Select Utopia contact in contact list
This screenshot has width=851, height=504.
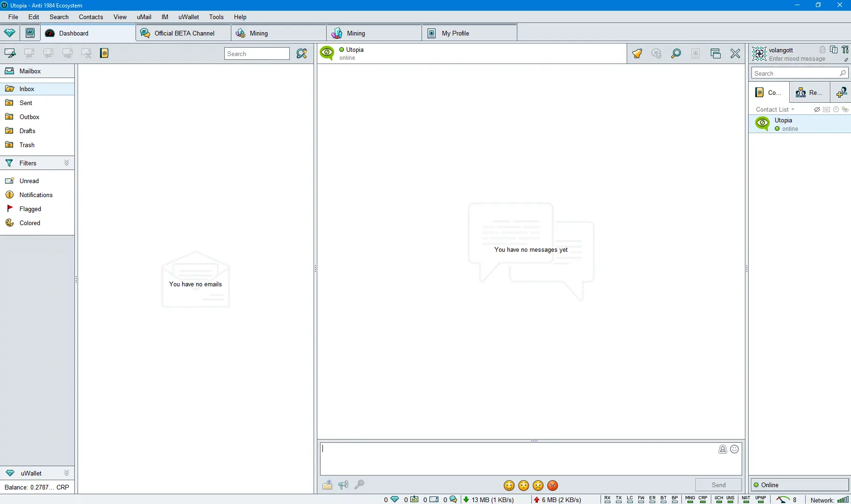pos(800,124)
